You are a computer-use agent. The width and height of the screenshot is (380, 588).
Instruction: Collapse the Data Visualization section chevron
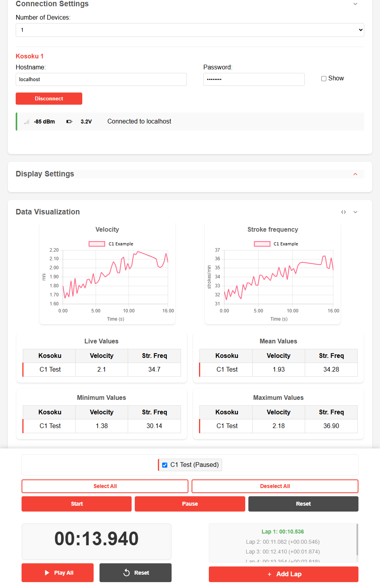tap(355, 212)
